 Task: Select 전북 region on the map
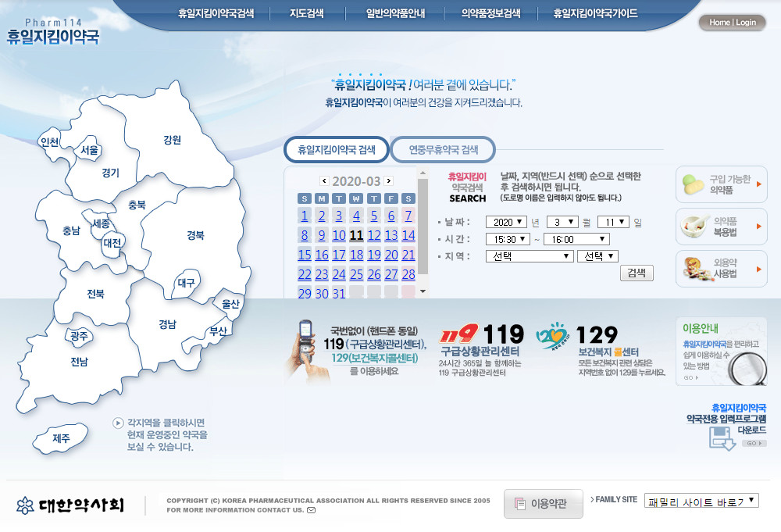click(95, 294)
